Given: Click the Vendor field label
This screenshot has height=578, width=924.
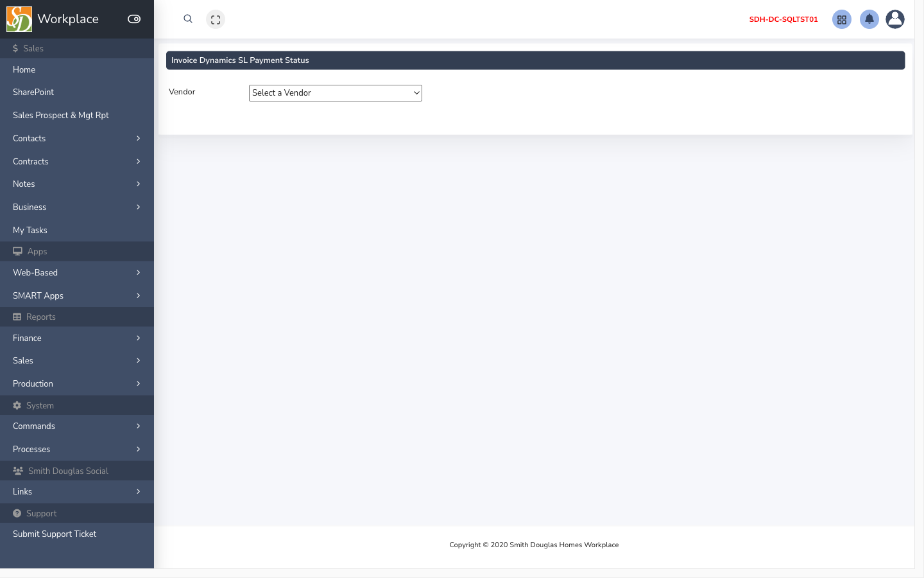Looking at the screenshot, I should (x=182, y=92).
